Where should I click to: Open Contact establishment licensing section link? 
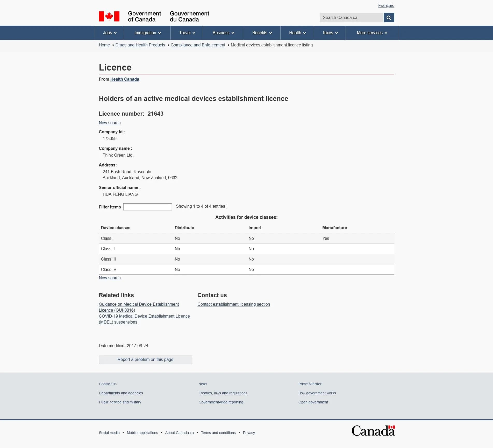234,304
